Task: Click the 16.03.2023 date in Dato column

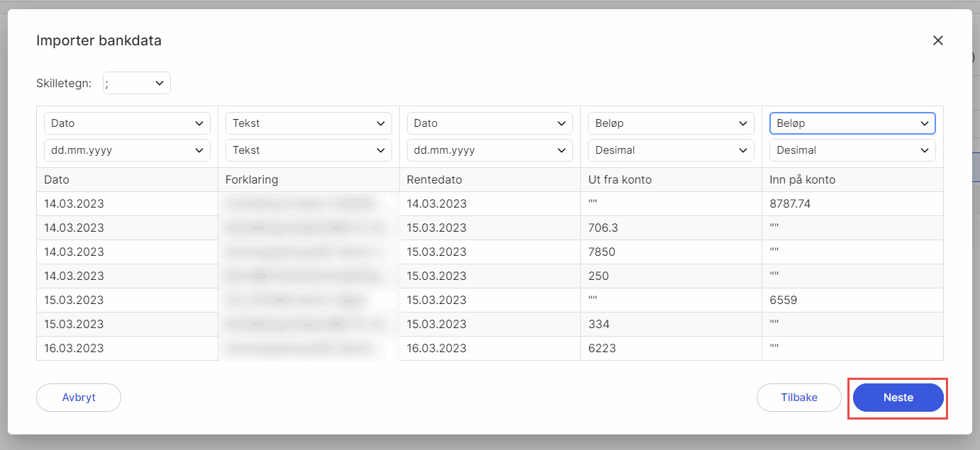Action: 74,349
